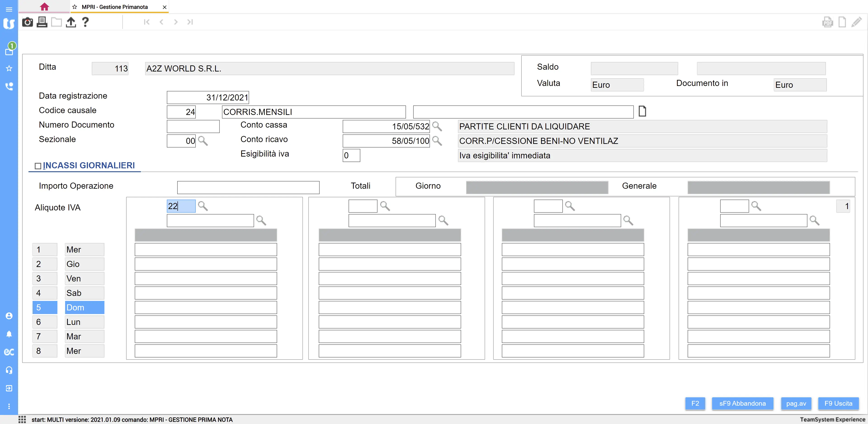Click the Importo Operazione input field

[248, 188]
